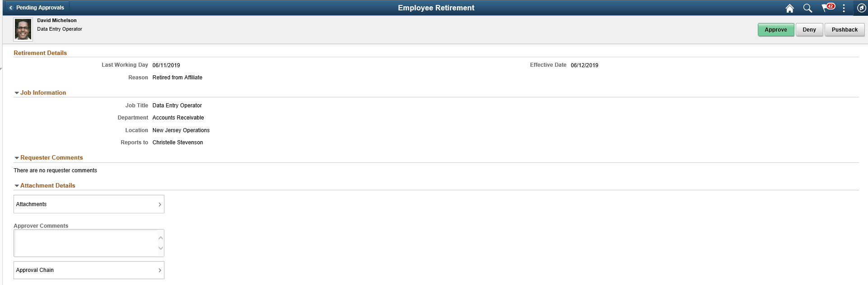The image size is (868, 285).
Task: Click the scroll-down arrow in Approver Comments
Action: tap(160, 248)
